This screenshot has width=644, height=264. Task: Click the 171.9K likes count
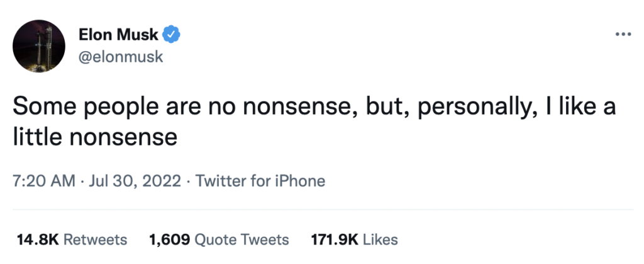click(x=334, y=239)
